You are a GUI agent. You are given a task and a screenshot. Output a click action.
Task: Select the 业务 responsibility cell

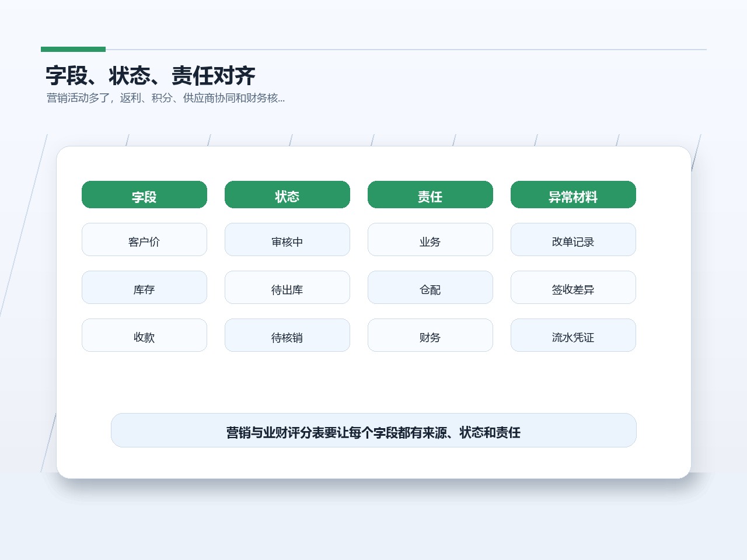430,240
